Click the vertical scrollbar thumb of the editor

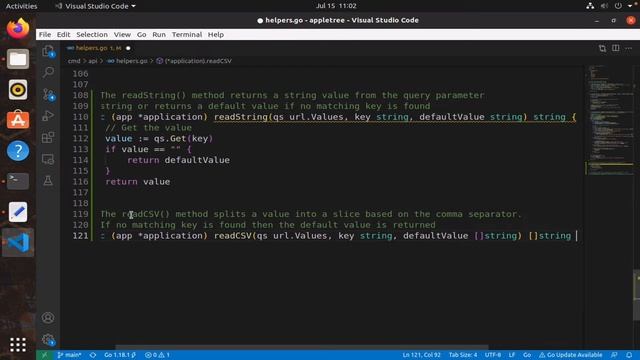tap(636, 295)
